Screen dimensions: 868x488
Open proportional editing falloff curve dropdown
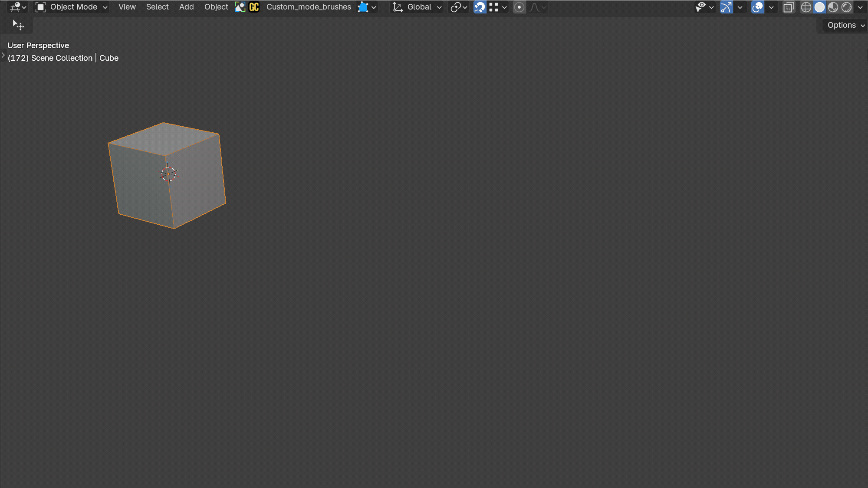click(538, 7)
